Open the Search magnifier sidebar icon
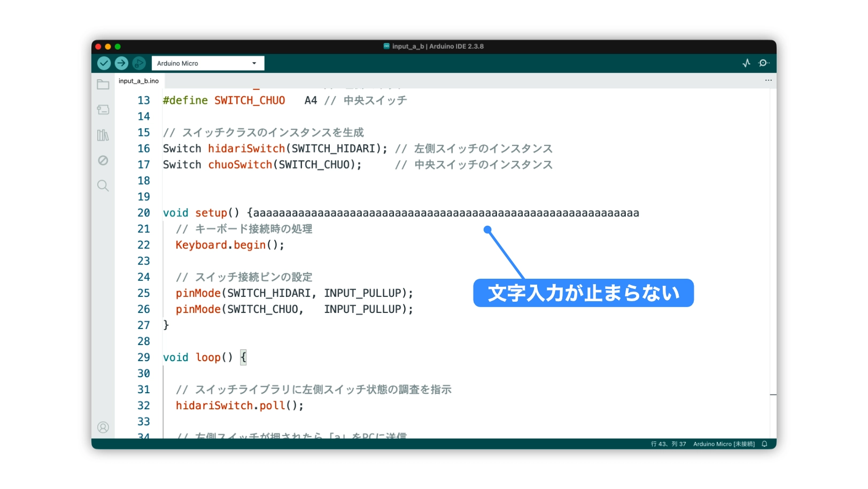 click(x=103, y=186)
